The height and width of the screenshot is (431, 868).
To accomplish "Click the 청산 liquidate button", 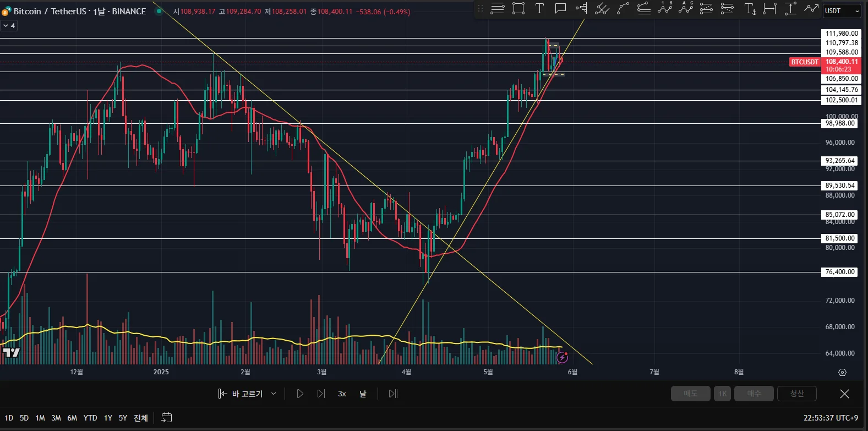I will click(x=797, y=394).
